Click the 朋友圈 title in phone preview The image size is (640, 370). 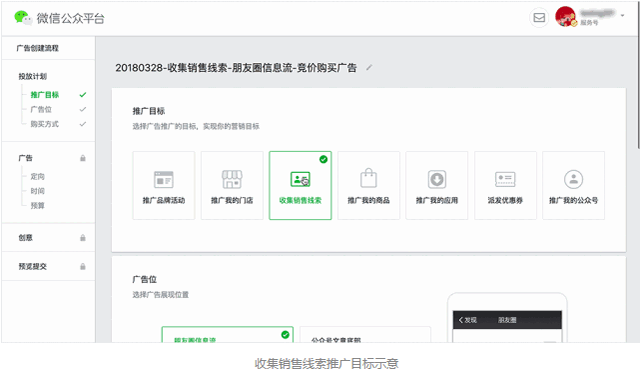[x=507, y=320]
